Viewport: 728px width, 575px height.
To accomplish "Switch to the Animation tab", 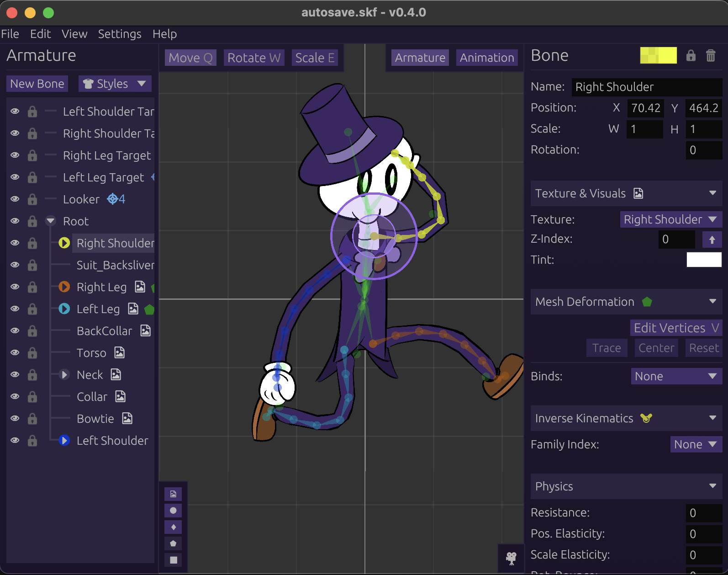I will click(x=487, y=58).
